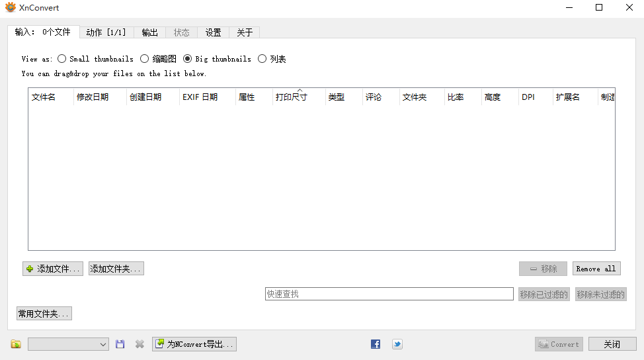Click the Convert button
This screenshot has height=360, width=644.
click(x=559, y=344)
